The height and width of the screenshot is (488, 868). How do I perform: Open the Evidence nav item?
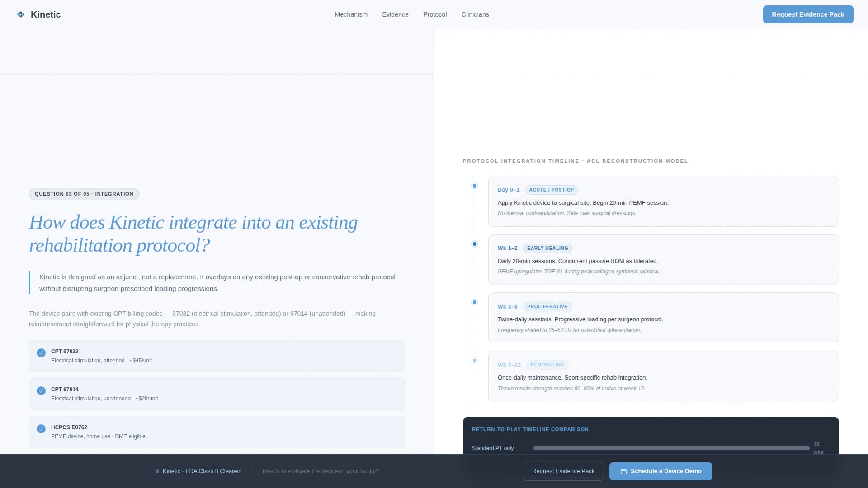click(x=395, y=14)
